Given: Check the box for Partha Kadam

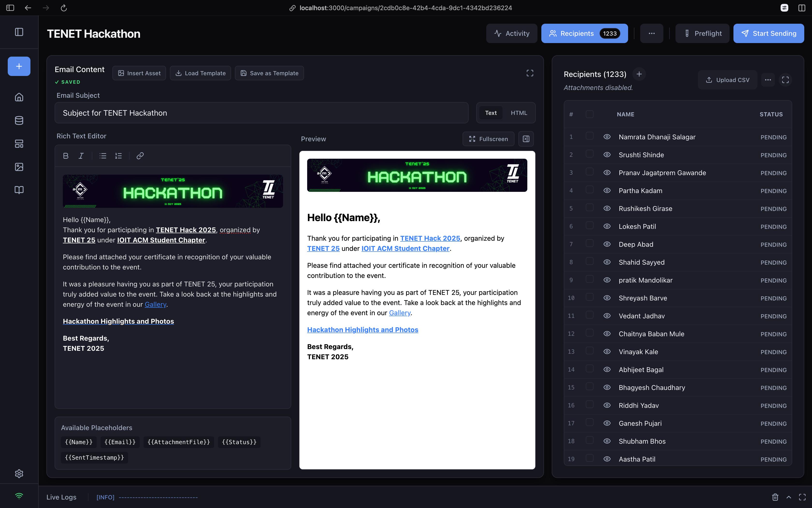Looking at the screenshot, I should [x=589, y=190].
